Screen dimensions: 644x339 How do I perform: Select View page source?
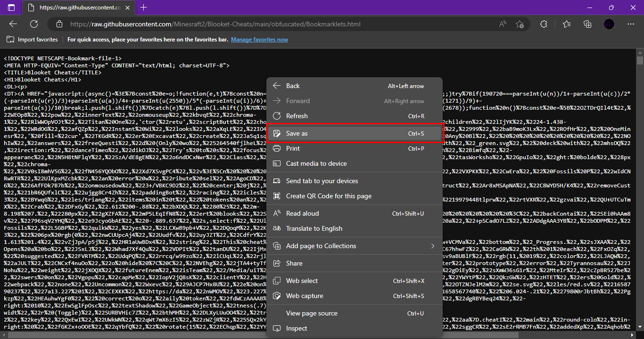coord(355,313)
